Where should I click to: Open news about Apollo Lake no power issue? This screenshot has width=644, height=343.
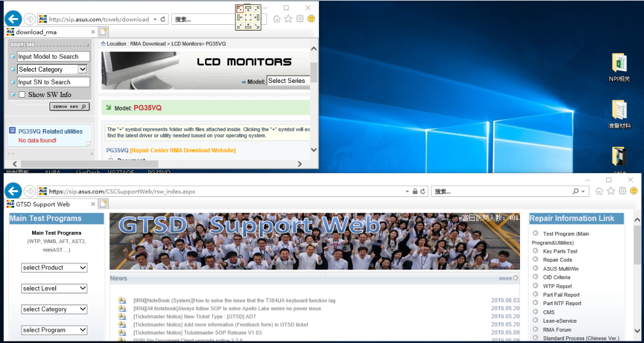point(227,309)
